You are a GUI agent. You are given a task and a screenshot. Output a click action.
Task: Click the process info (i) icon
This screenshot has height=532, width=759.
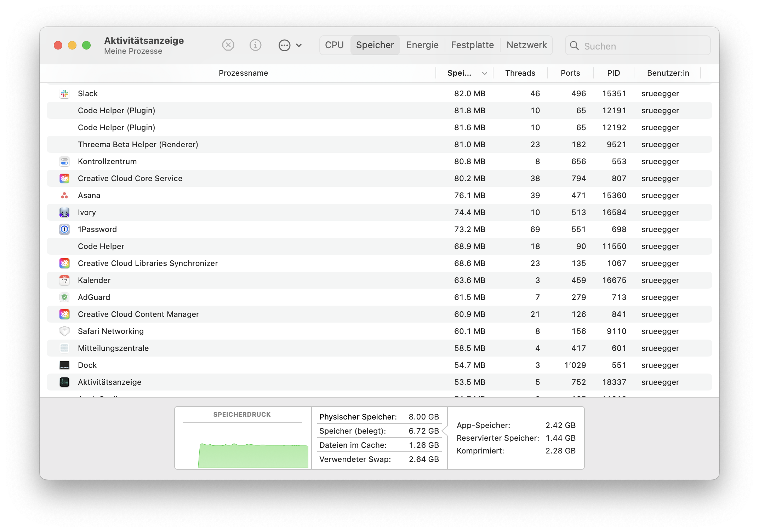point(255,45)
